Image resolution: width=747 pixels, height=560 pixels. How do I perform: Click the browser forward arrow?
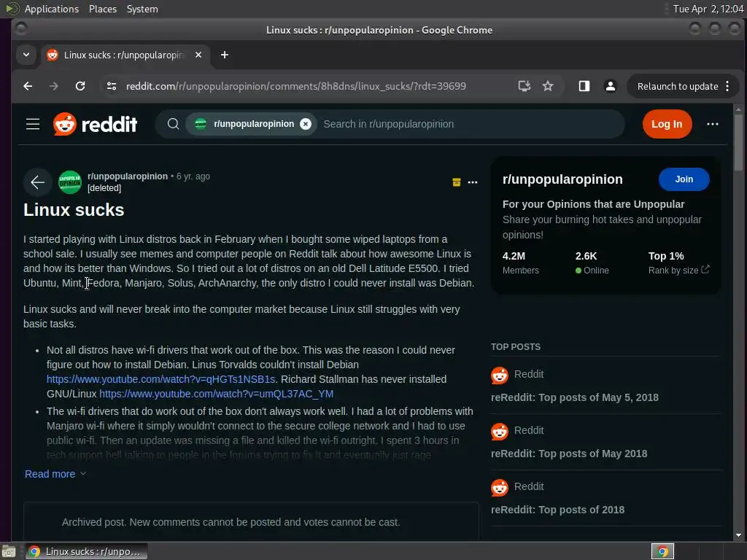54,86
